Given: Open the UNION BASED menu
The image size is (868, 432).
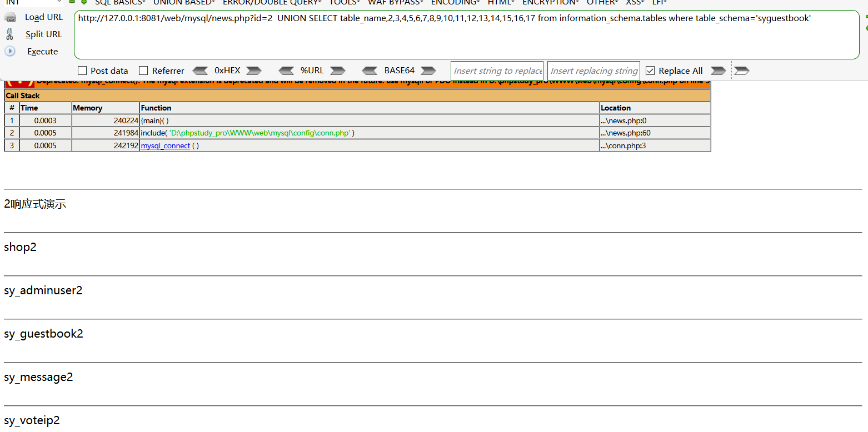Looking at the screenshot, I should (183, 2).
